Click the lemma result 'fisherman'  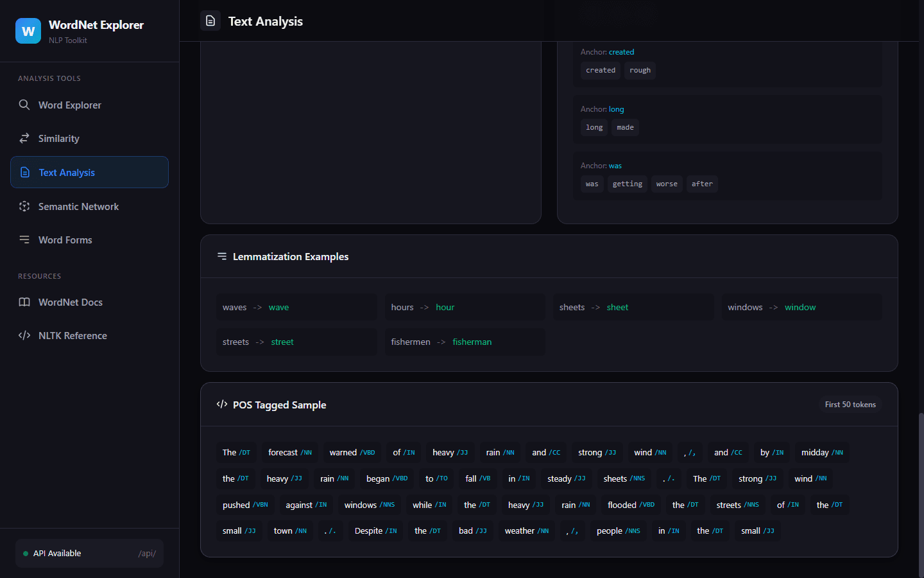click(472, 342)
